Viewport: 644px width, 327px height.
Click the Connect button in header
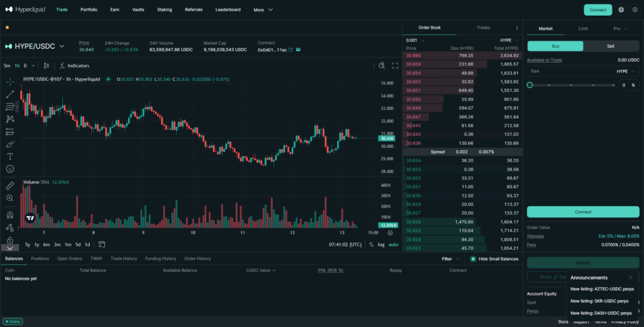[x=597, y=10]
